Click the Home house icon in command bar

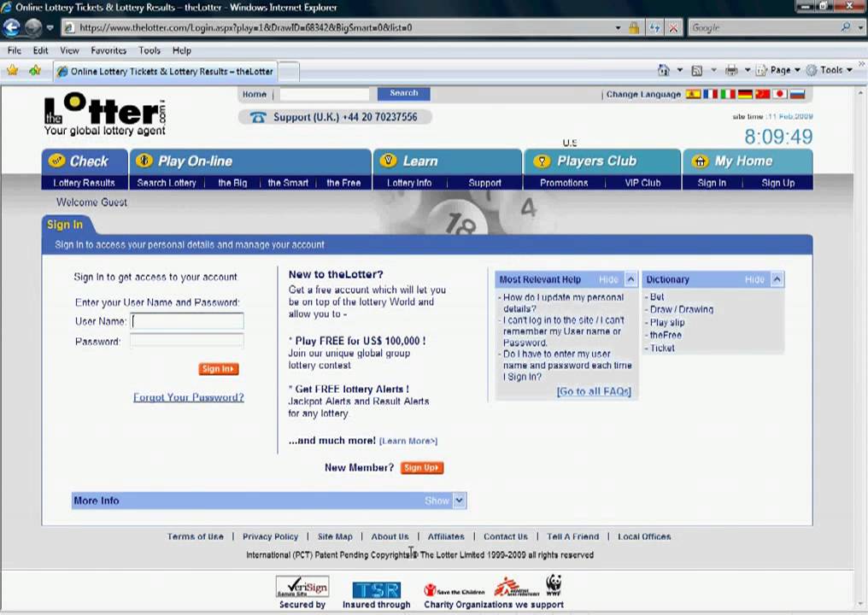pyautogui.click(x=663, y=70)
